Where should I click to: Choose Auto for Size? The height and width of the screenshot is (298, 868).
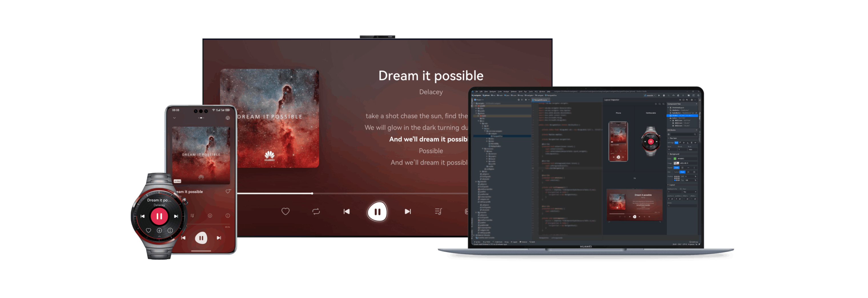point(683,172)
